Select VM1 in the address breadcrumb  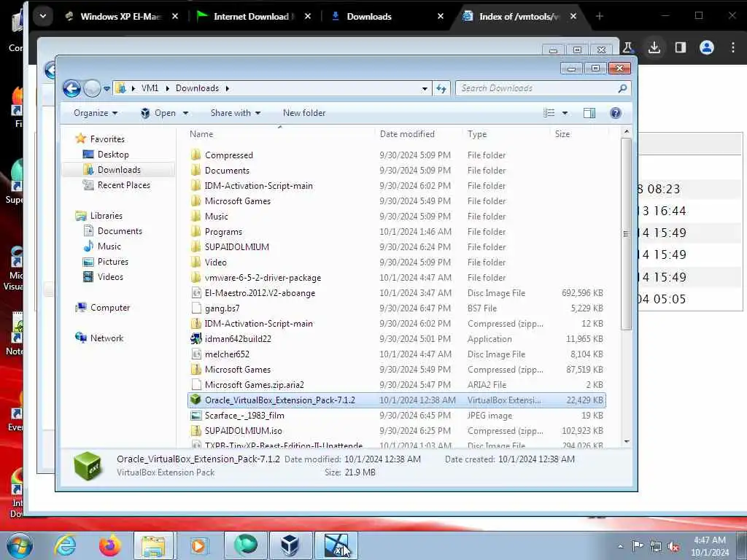[x=150, y=88]
